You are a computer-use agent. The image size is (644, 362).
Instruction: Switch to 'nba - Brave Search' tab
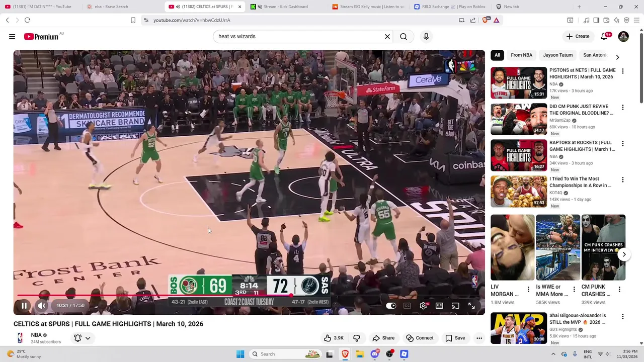click(111, 7)
